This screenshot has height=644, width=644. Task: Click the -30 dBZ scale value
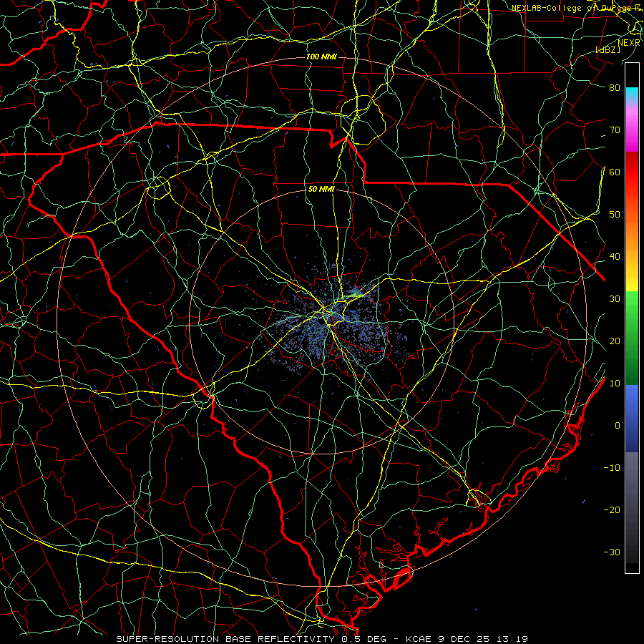coord(612,552)
